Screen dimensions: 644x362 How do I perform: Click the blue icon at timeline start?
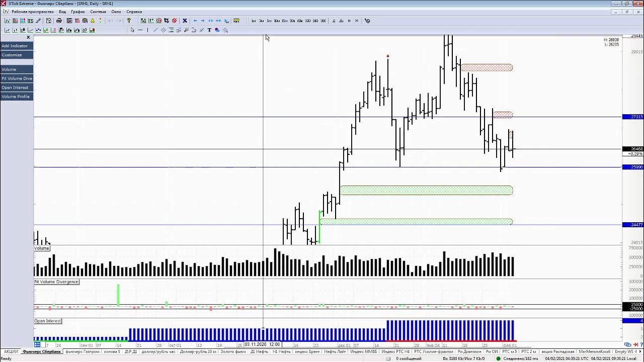point(37,344)
